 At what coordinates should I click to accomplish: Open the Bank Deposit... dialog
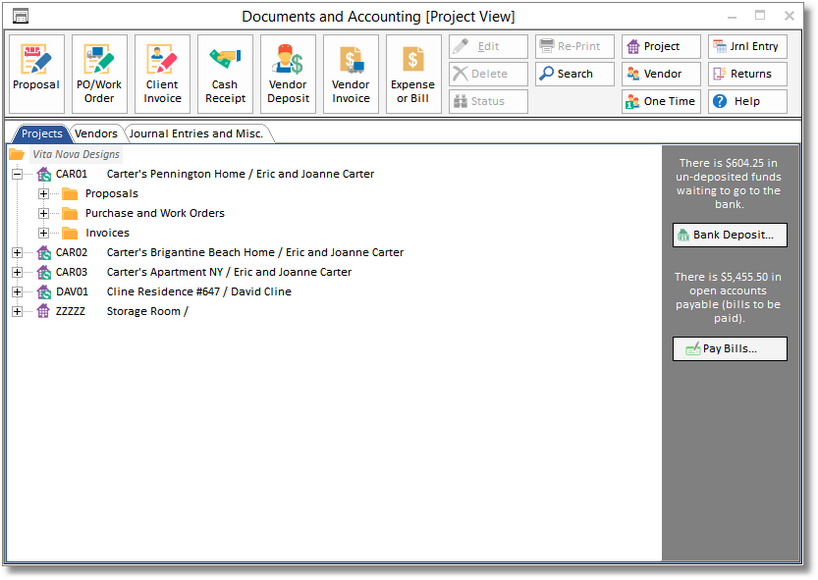[x=730, y=235]
